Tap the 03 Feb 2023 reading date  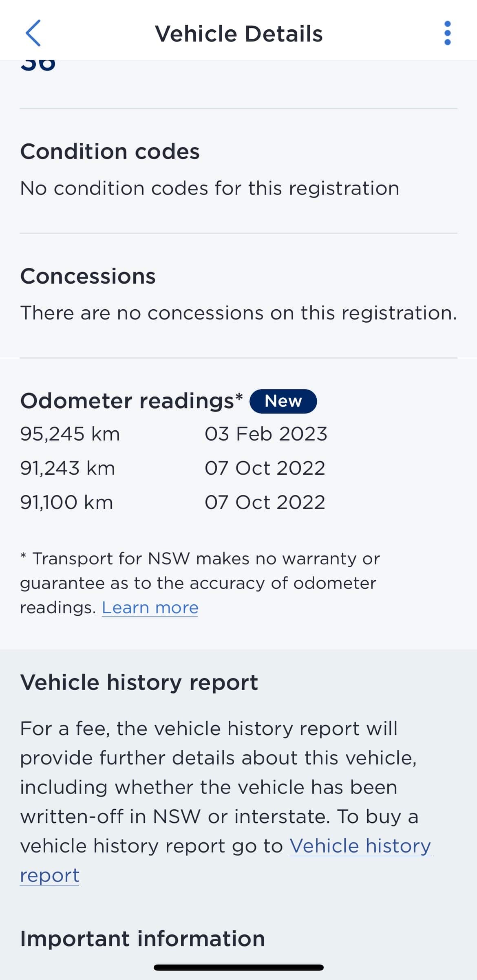(x=266, y=434)
